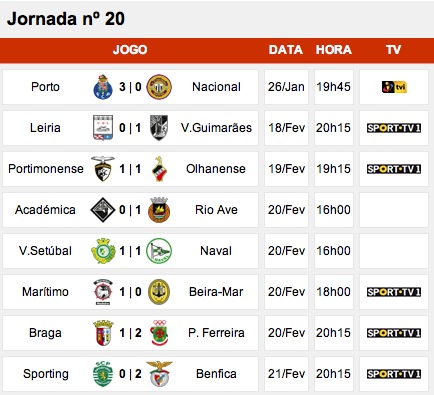Open the Académica team name

45,210
